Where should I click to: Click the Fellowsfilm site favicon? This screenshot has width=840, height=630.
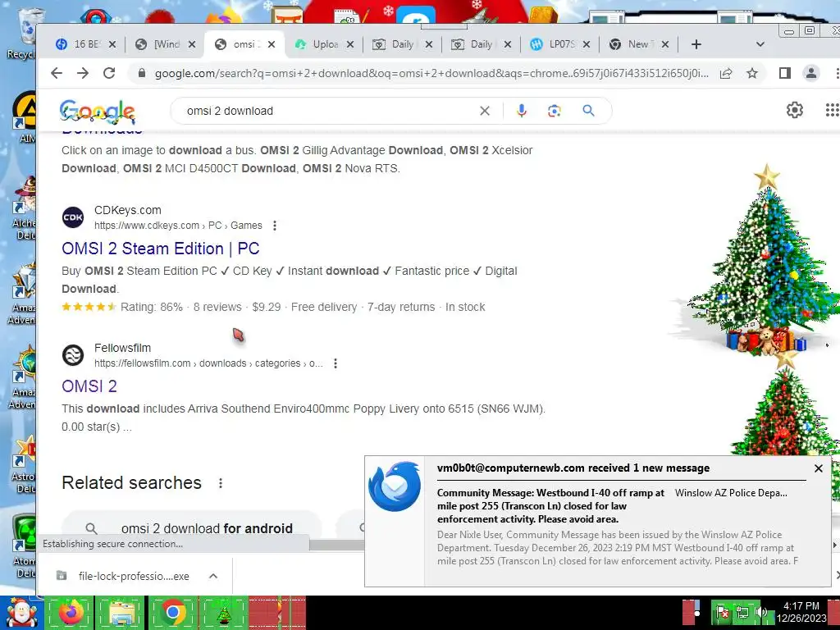pyautogui.click(x=73, y=355)
